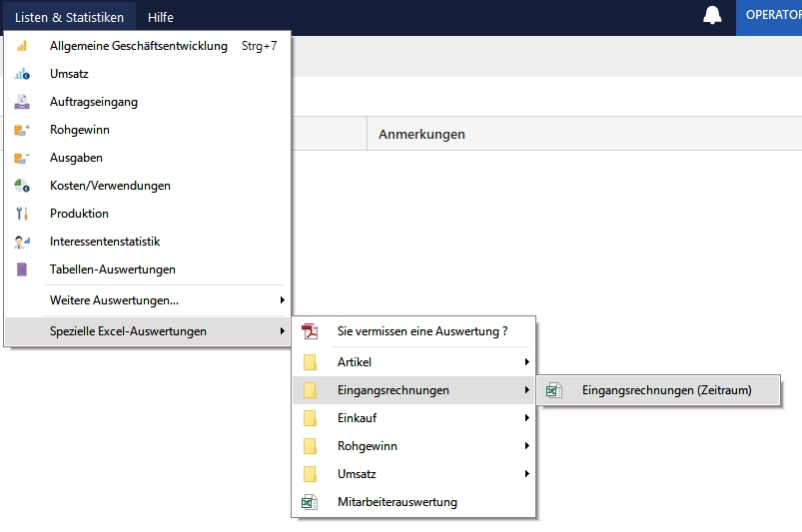
Task: Open Interessentenstatistik
Action: [148, 242]
